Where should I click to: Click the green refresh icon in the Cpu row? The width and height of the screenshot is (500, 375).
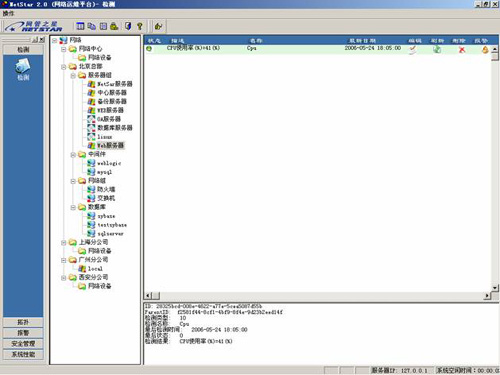click(437, 49)
